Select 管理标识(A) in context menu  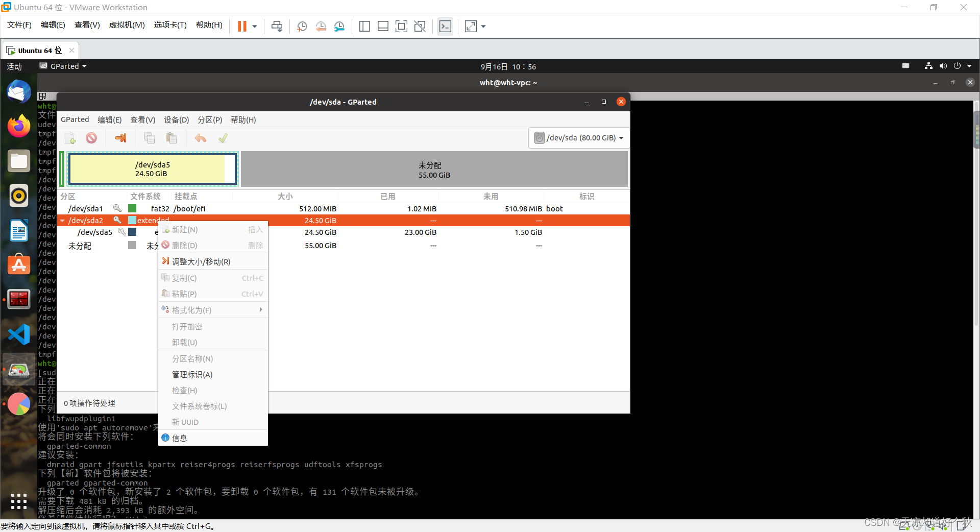click(213, 374)
